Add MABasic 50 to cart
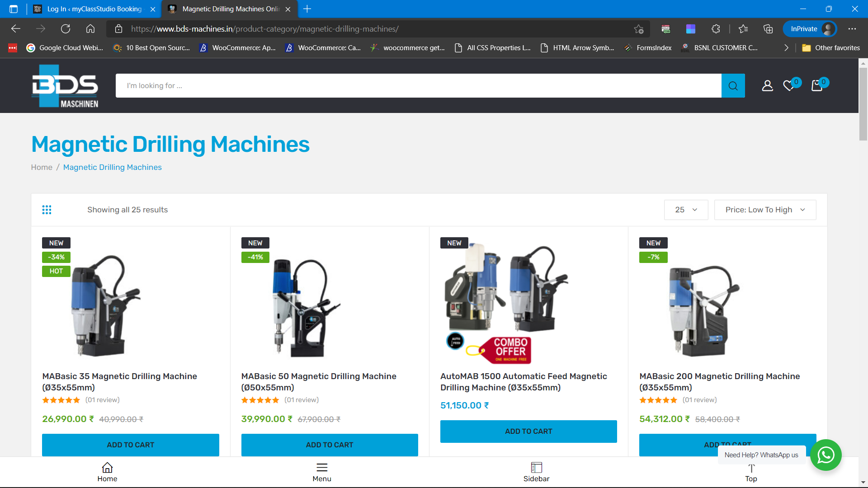 click(330, 445)
